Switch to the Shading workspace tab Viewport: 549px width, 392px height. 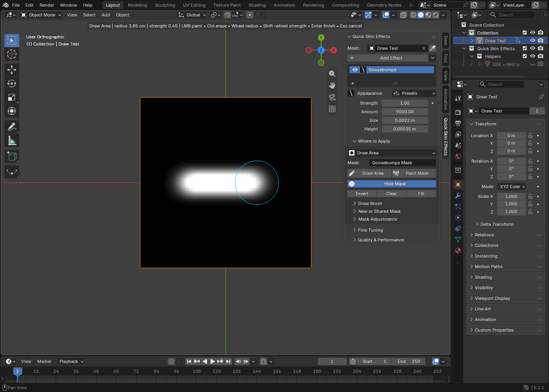tap(257, 5)
